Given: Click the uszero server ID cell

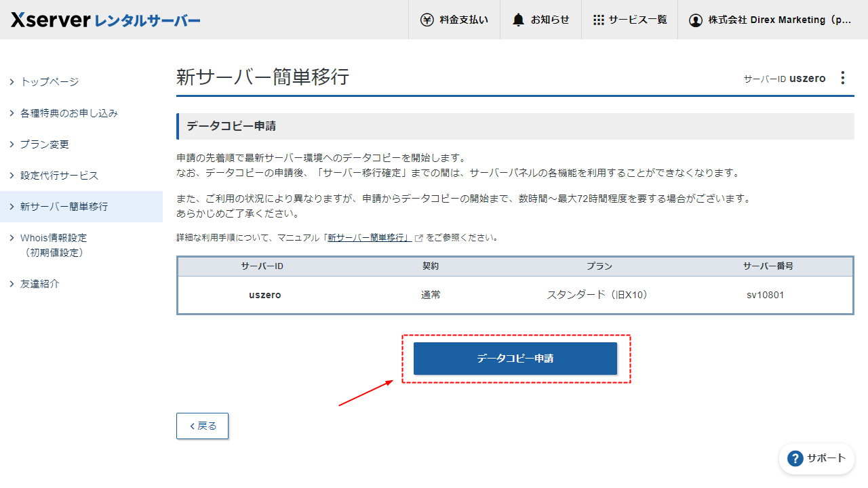Looking at the screenshot, I should point(265,295).
